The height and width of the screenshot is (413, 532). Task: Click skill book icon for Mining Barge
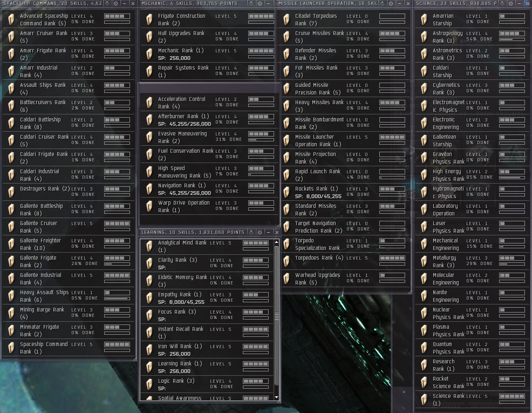pyautogui.click(x=11, y=313)
